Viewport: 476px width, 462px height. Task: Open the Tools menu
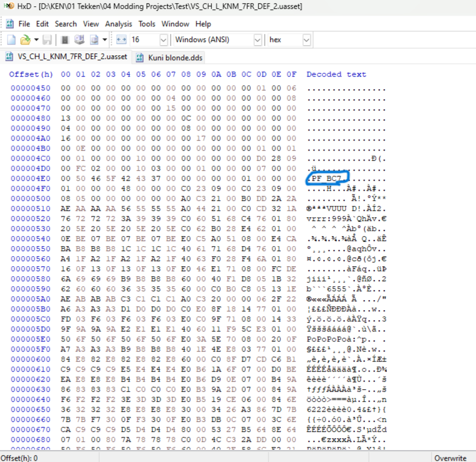click(147, 24)
